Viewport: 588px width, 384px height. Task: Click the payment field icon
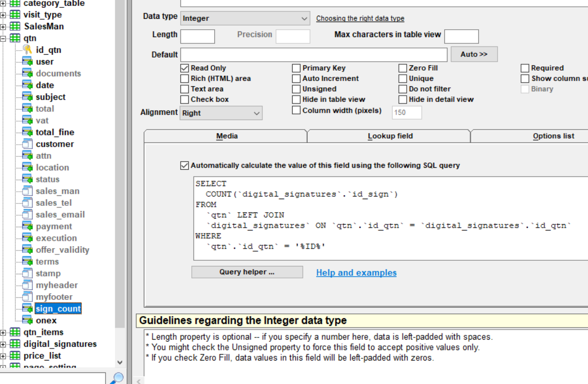pyautogui.click(x=27, y=226)
